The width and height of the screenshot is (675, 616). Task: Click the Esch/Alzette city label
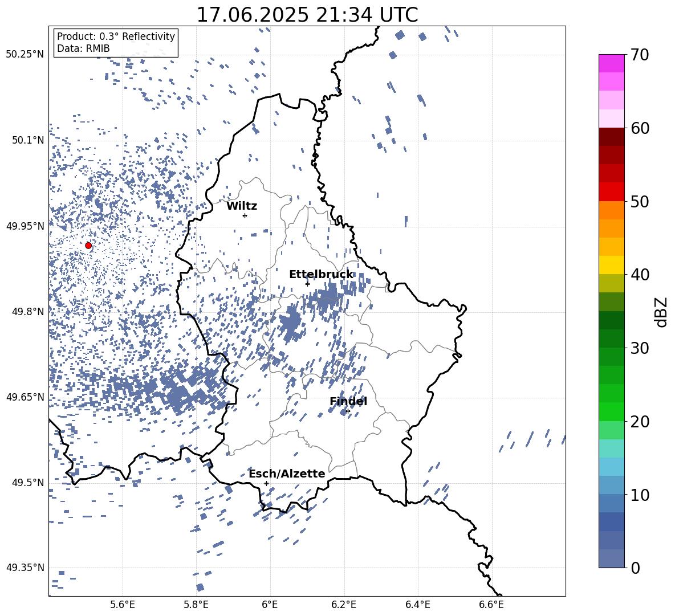click(x=287, y=474)
